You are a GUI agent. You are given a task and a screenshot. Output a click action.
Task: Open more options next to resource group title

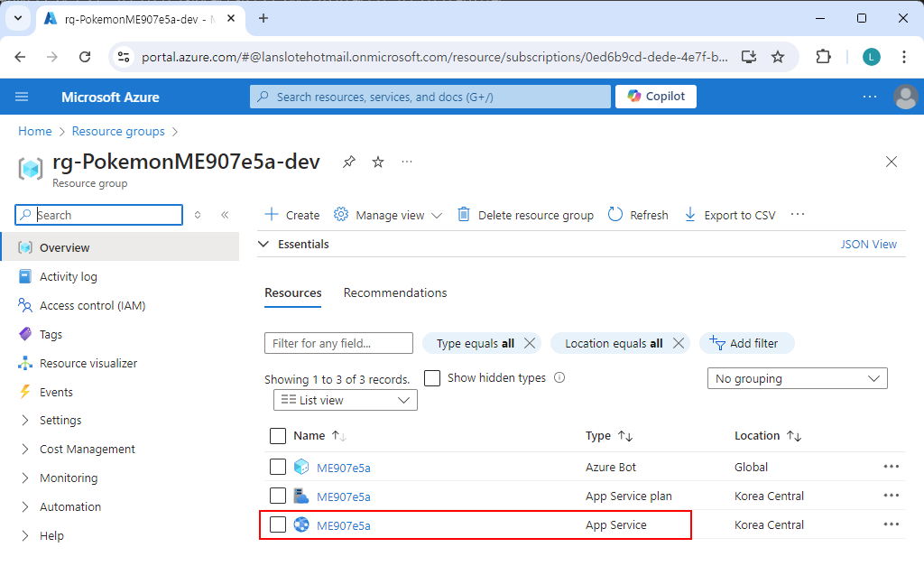tap(407, 162)
